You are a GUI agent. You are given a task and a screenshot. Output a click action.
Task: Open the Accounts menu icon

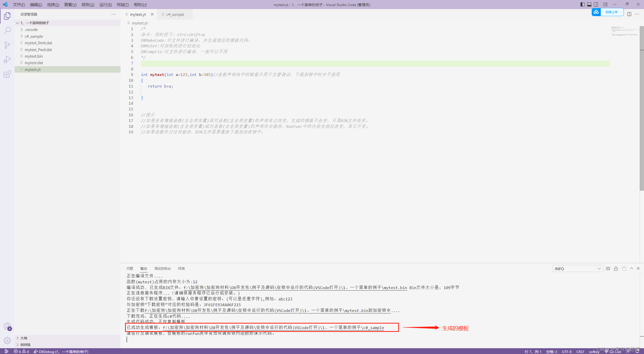[x=7, y=327]
